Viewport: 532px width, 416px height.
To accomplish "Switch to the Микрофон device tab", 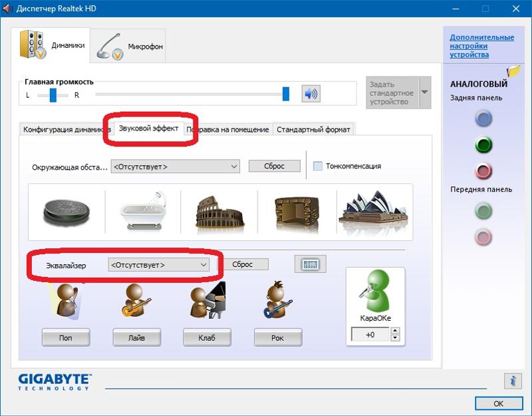I will [x=128, y=46].
